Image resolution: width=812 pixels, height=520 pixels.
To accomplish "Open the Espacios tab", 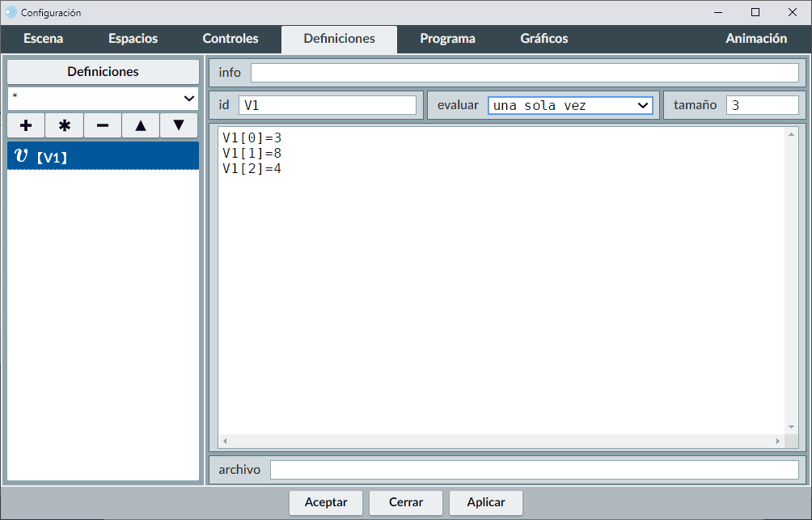I will click(133, 39).
